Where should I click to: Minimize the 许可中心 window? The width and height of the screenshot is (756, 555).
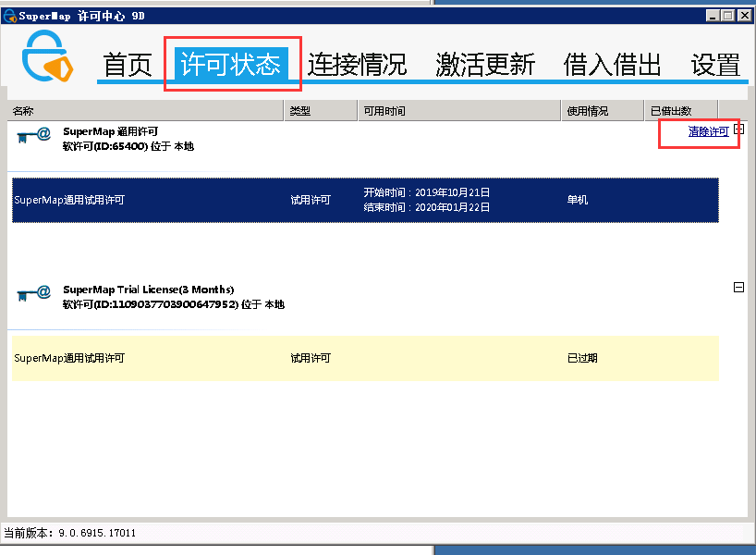(713, 16)
